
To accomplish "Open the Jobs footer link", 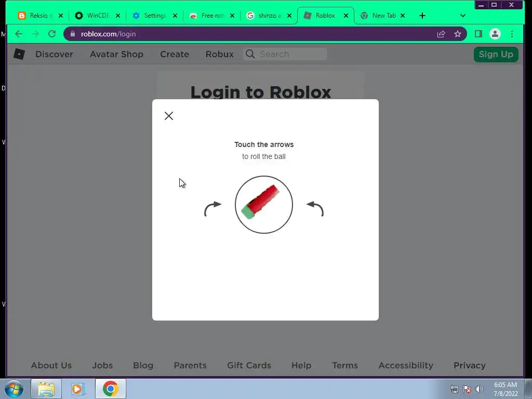I will (x=102, y=365).
